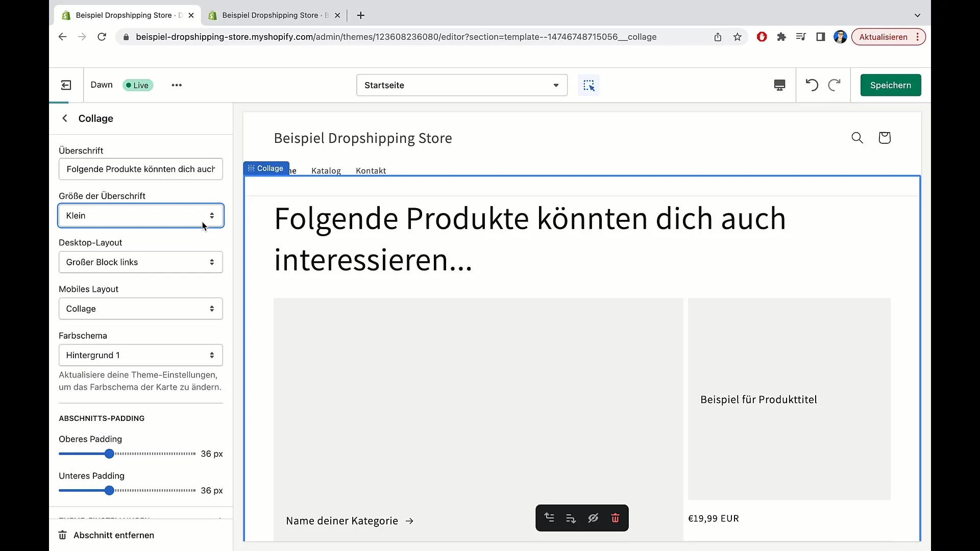Screen dimensions: 980x551
Task: Click the multi-select/marquee tool icon
Action: [589, 85]
